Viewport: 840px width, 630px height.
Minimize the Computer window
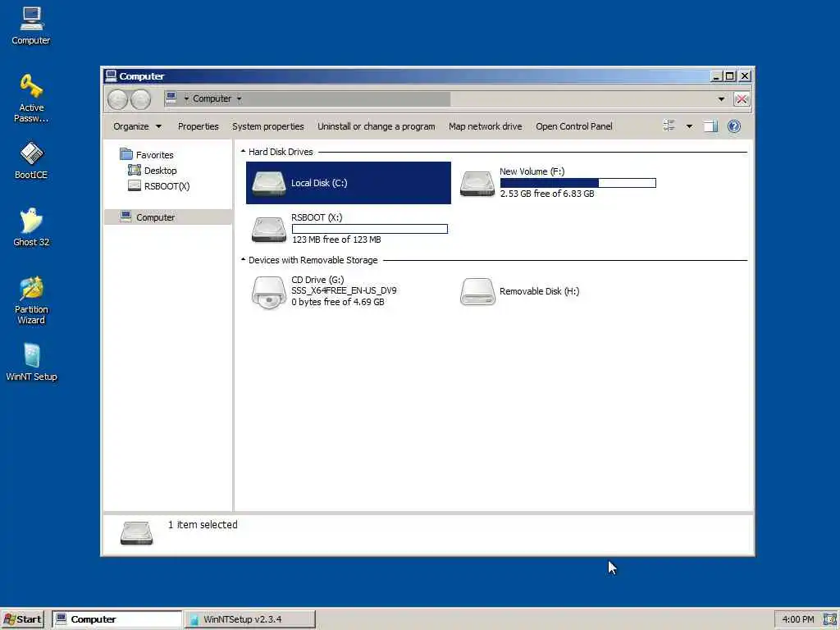pos(715,76)
